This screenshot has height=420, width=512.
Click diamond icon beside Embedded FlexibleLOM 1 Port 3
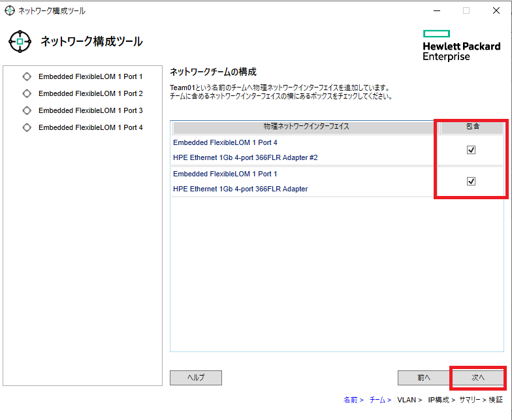[x=27, y=110]
